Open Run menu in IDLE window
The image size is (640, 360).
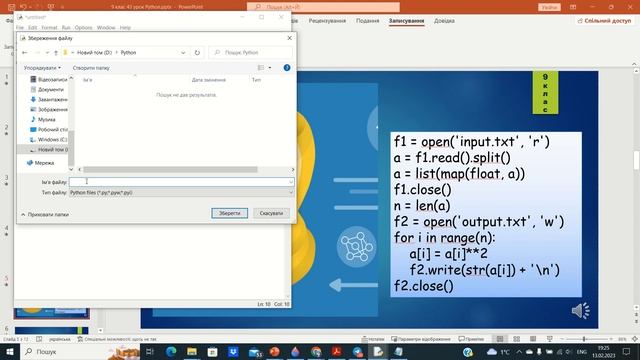(66, 27)
